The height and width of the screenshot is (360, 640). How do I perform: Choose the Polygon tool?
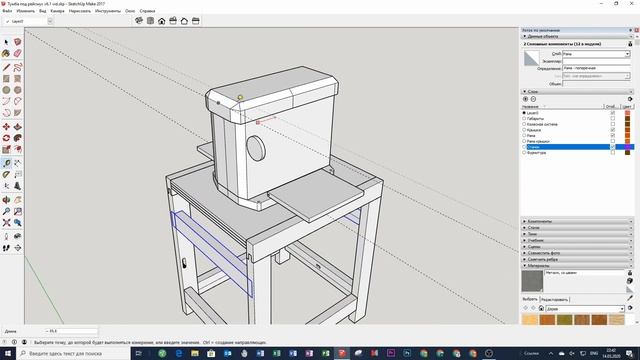click(x=18, y=90)
